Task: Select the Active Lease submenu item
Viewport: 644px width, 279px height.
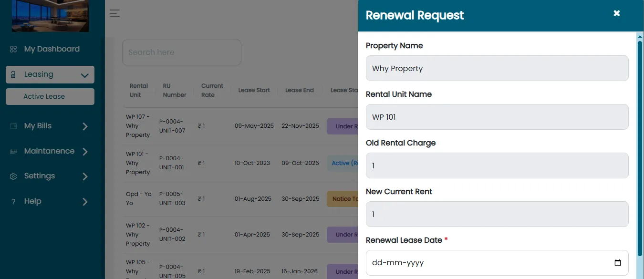Action: 50,96
